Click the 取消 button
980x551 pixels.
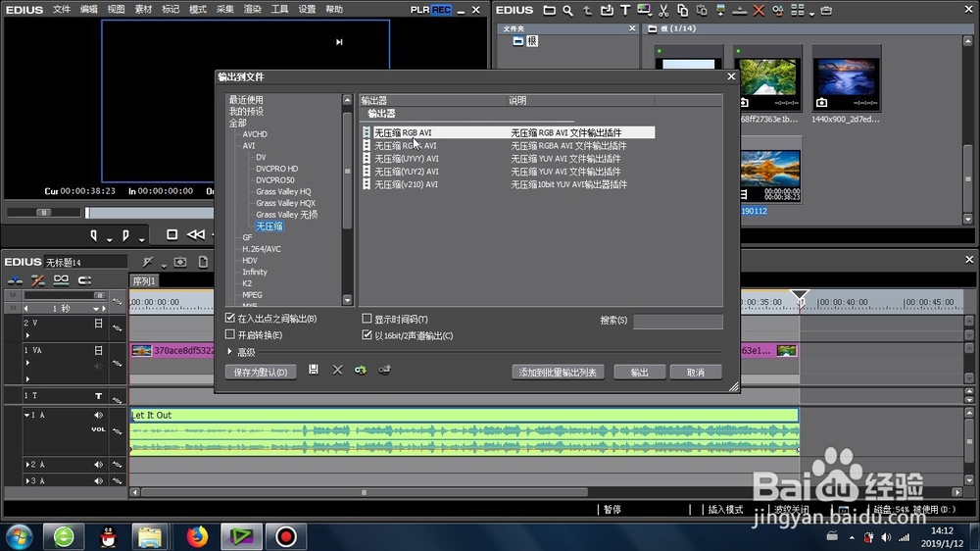click(696, 373)
